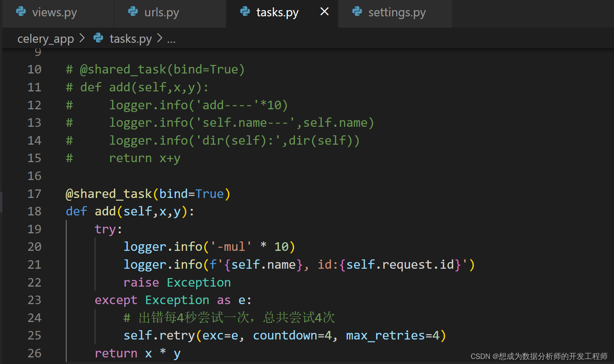
Task: Click the 'try:' keyword on line 19
Action: tap(109, 229)
